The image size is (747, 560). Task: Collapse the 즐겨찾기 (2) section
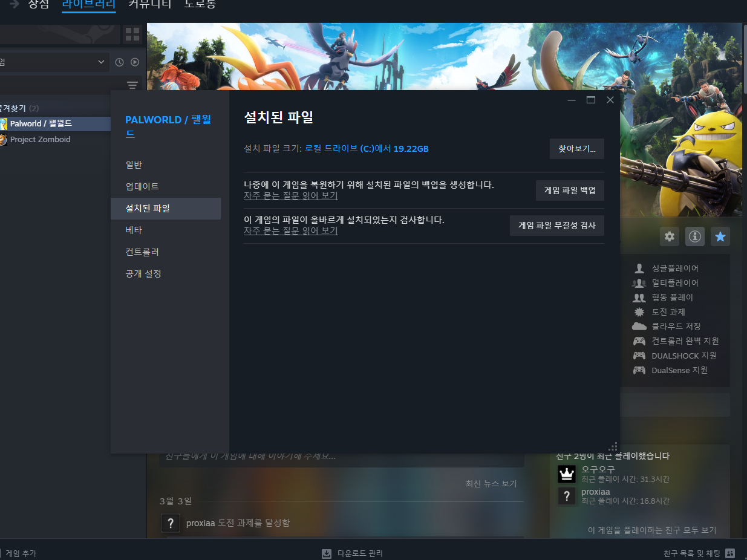[19, 108]
